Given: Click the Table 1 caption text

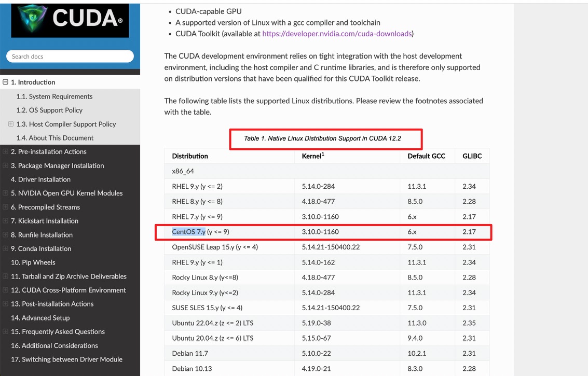Looking at the screenshot, I should click(322, 138).
